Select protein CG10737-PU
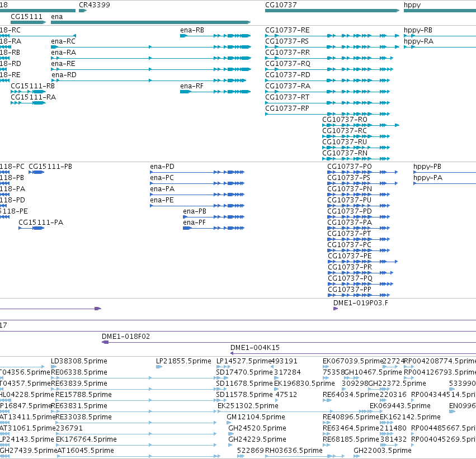 tap(359, 206)
